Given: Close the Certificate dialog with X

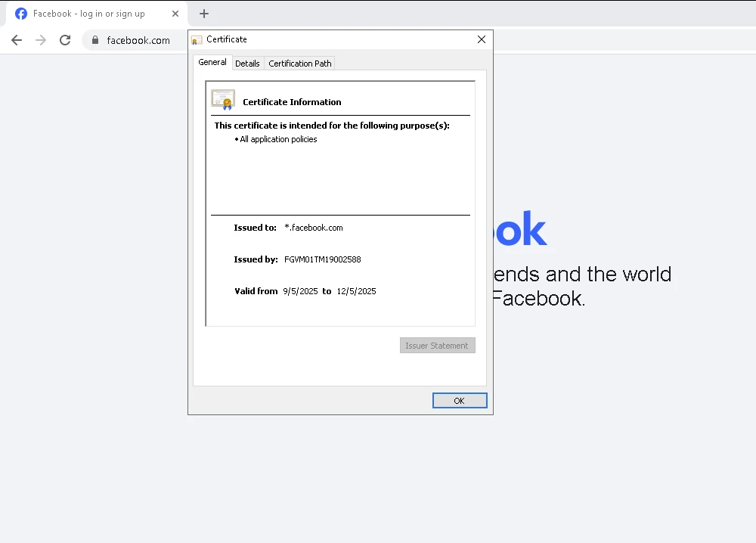Looking at the screenshot, I should (x=481, y=39).
